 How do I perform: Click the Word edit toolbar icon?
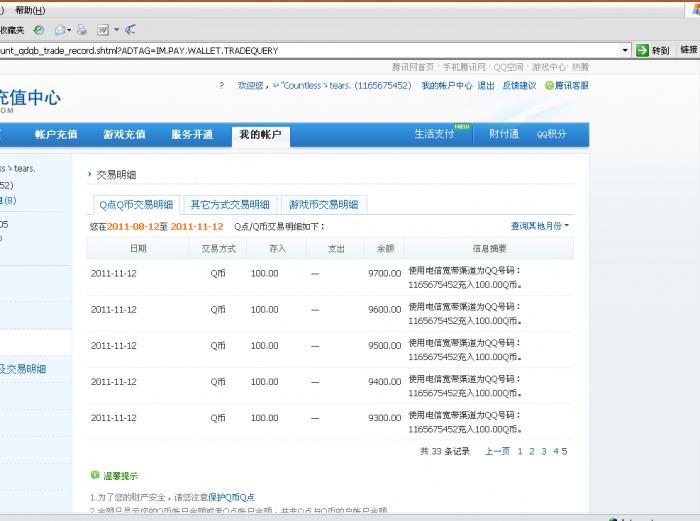click(x=103, y=30)
